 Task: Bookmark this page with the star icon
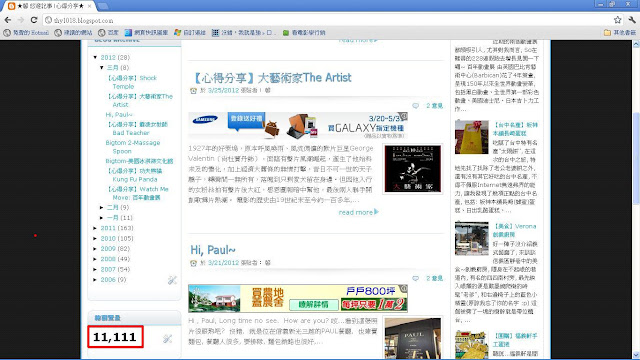pyautogui.click(x=618, y=20)
